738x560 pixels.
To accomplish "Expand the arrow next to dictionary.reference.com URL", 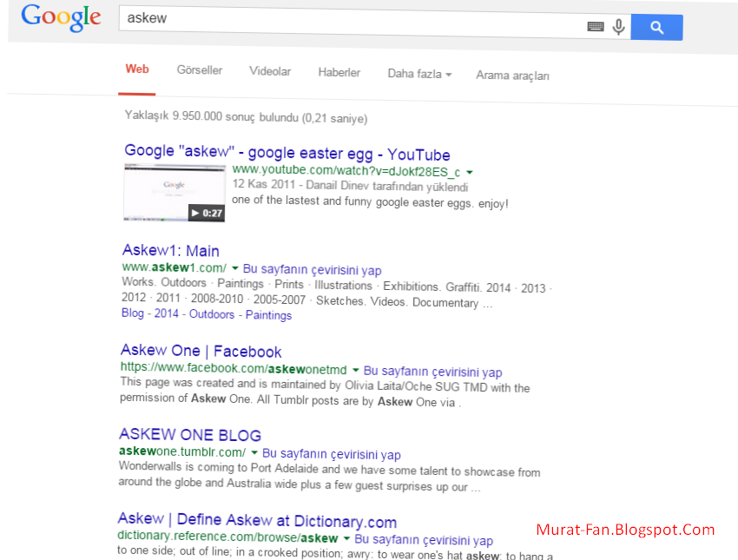I will [346, 538].
